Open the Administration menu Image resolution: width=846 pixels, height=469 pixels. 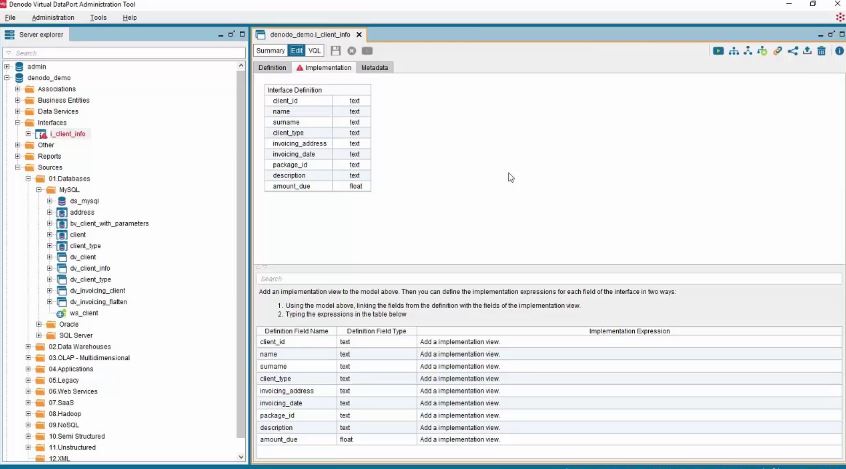[x=53, y=18]
